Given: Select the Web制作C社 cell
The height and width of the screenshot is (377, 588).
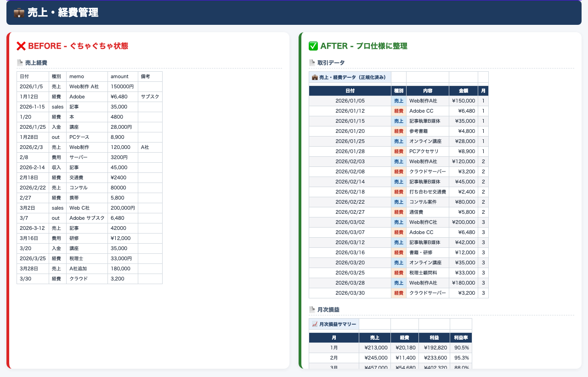Looking at the screenshot, I should (x=428, y=223).
